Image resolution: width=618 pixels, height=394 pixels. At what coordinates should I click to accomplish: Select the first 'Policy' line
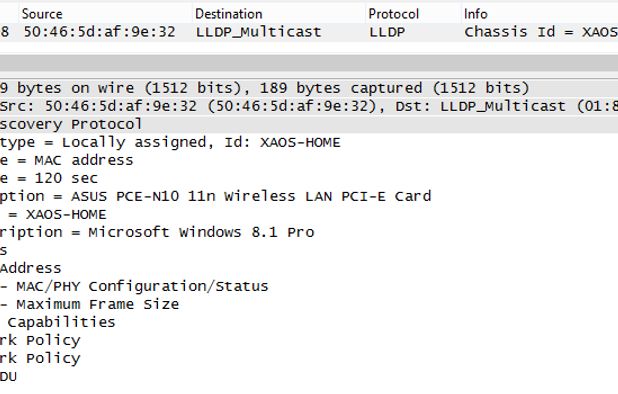pyautogui.click(x=309, y=340)
